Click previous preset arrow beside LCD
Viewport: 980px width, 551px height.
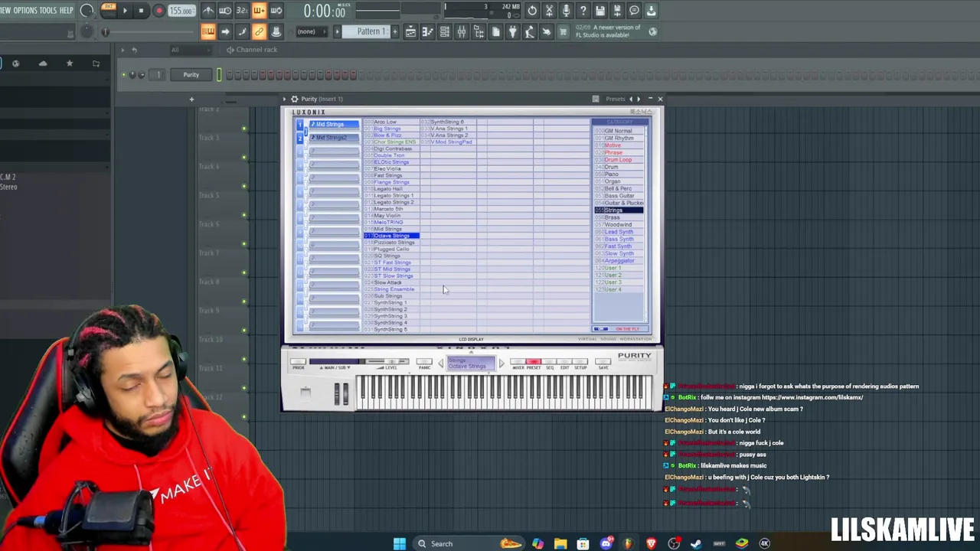point(440,363)
